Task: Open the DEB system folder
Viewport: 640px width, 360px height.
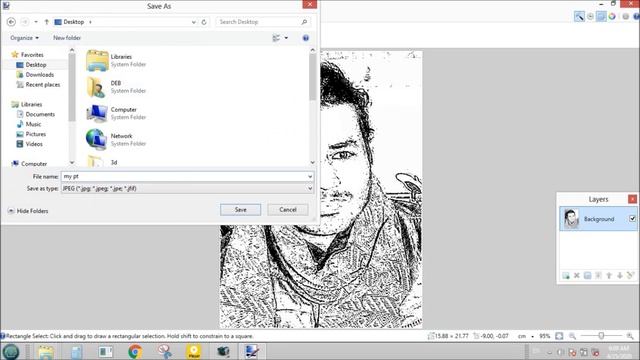Action: tap(116, 87)
